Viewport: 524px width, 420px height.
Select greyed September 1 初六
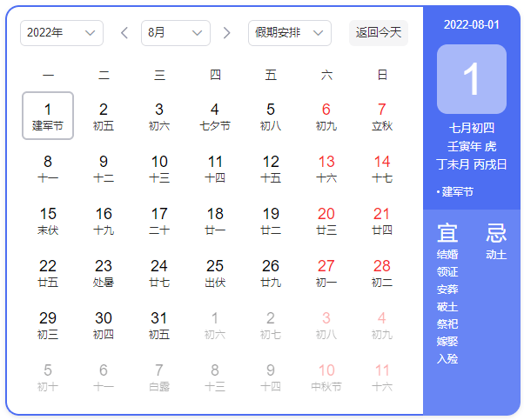tap(215, 324)
